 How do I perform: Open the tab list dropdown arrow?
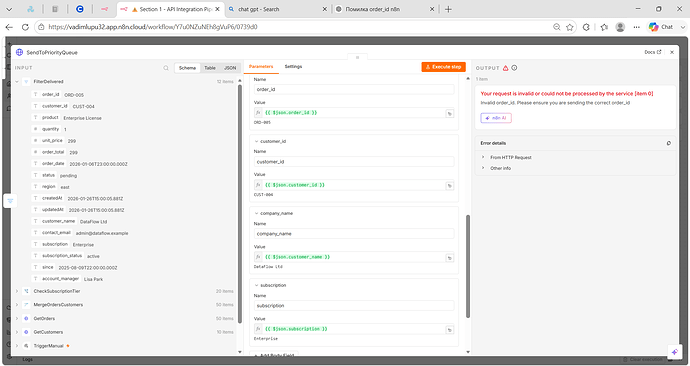[9, 9]
